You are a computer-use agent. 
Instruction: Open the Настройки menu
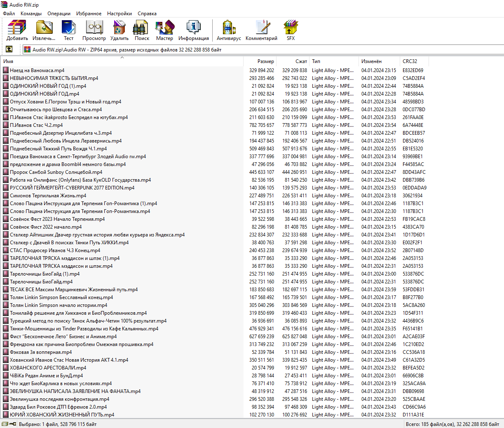[x=120, y=14]
